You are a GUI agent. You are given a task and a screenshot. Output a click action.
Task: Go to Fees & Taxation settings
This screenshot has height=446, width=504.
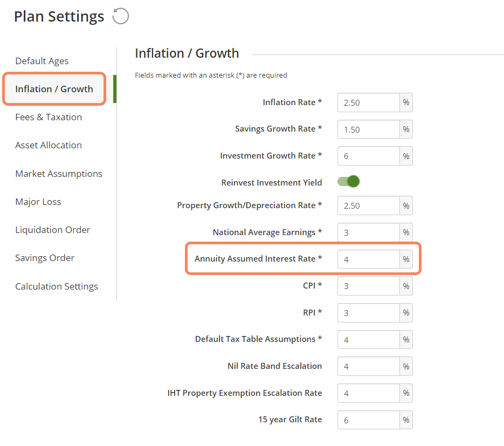(49, 117)
